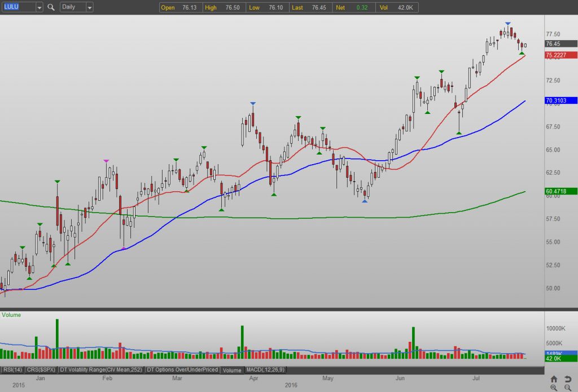Viewport: 578px width, 392px height.
Task: Click the 52.50 price axis label
Action: point(553,265)
